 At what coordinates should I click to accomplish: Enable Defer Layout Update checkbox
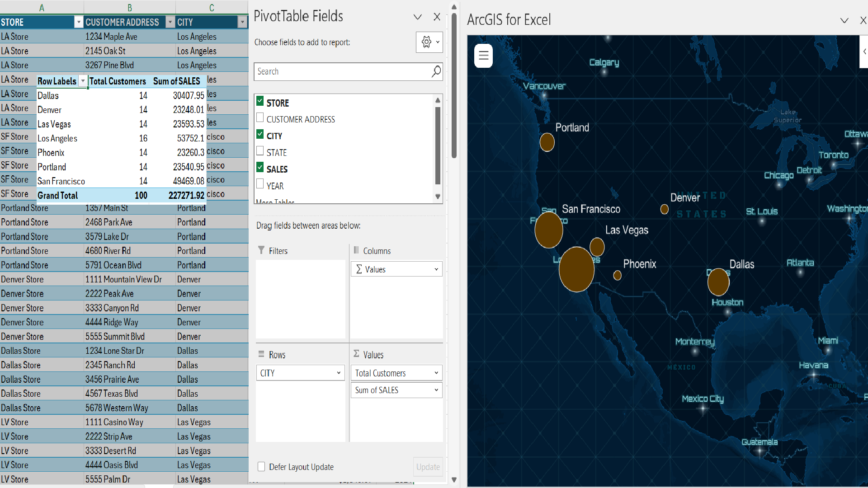coord(261,467)
